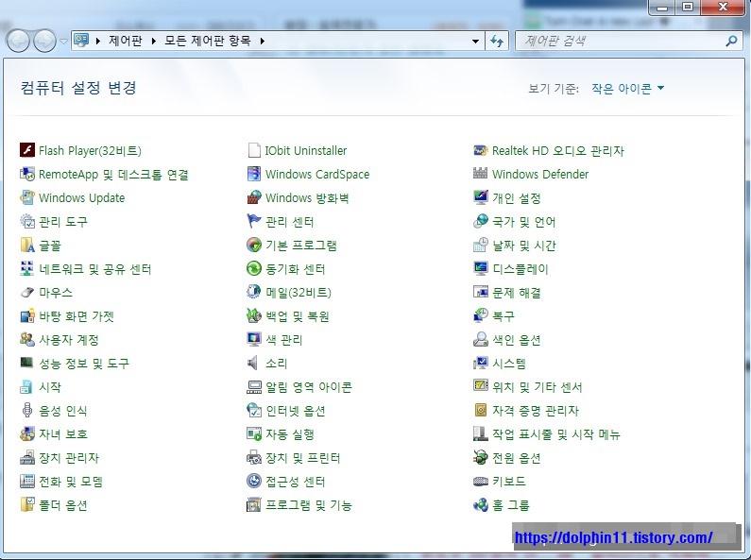Open the 전화 및 모뎀 link
The height and width of the screenshot is (560, 751).
(x=71, y=481)
